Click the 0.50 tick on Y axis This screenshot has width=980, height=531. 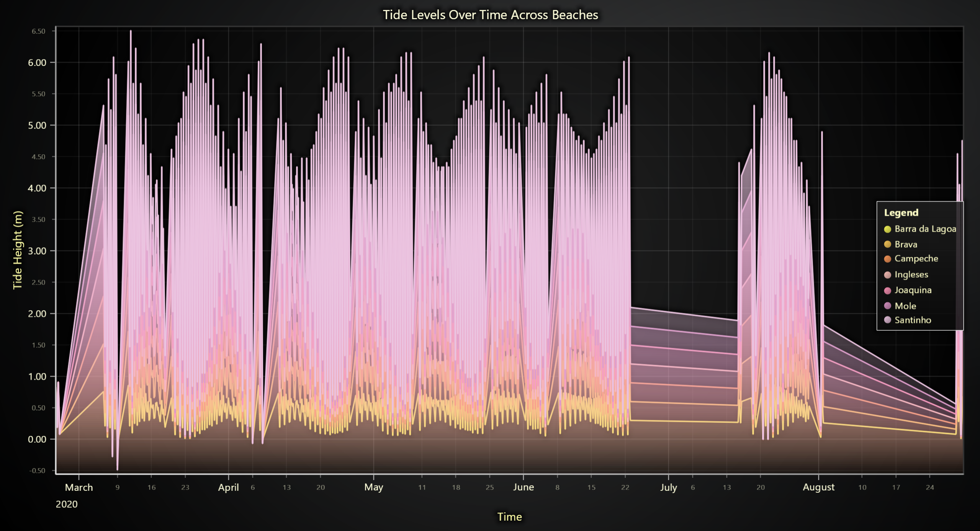coord(38,408)
